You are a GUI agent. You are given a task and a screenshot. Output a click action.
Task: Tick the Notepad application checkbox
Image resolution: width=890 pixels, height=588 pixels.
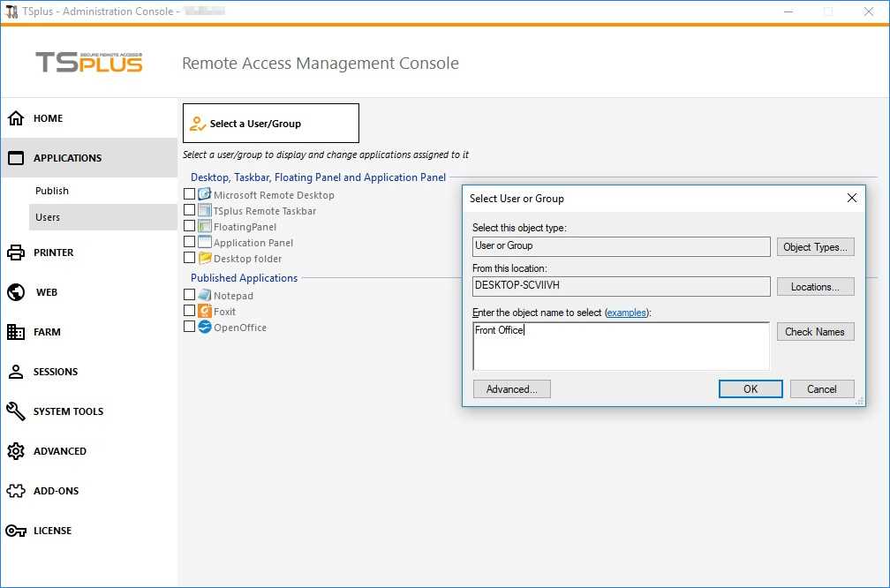tap(189, 295)
